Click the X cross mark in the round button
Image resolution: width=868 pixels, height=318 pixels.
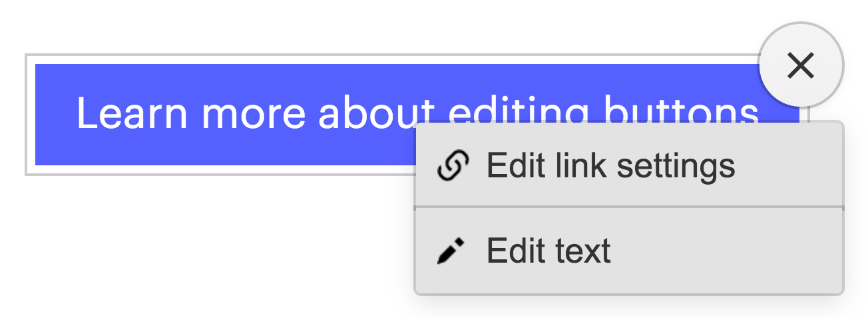point(801,65)
